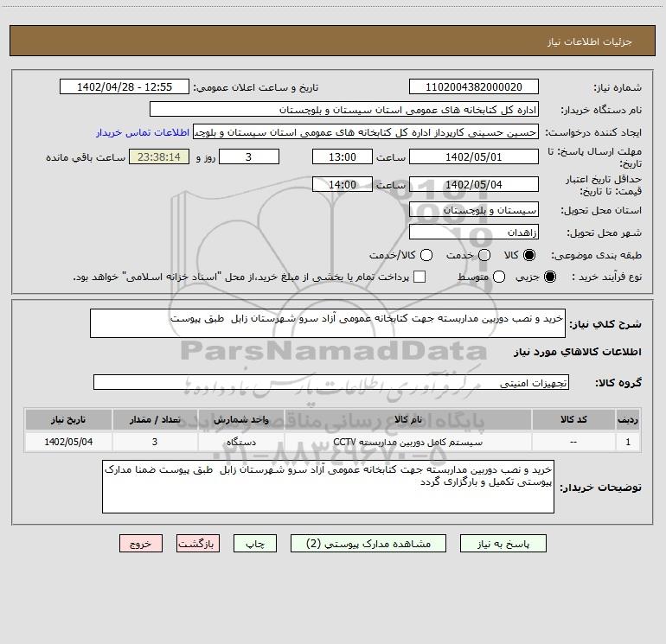Viewport: 666px width, 644px height.
Task: Click the کد کالا column header
Action: (x=573, y=419)
